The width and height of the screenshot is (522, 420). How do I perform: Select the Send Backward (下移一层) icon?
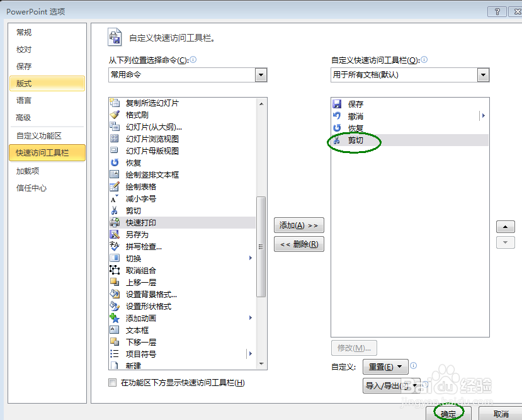(115, 342)
